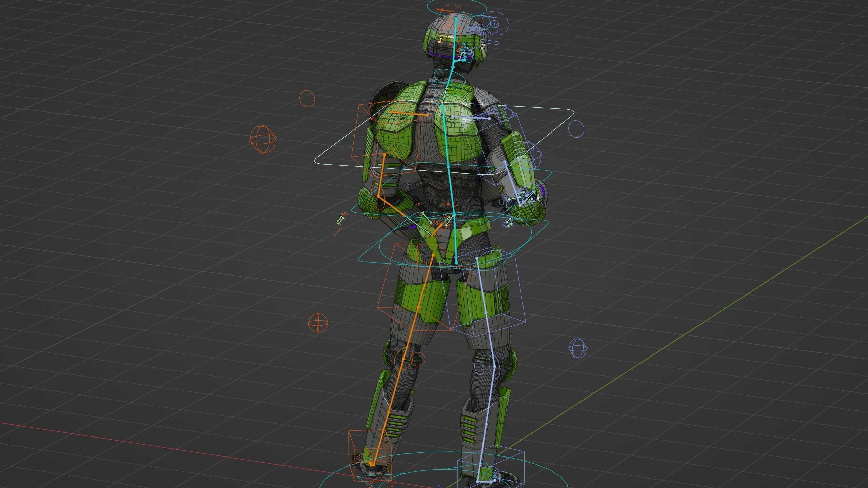
Task: Select the blue shoulder bone
Action: pyautogui.click(x=471, y=118)
